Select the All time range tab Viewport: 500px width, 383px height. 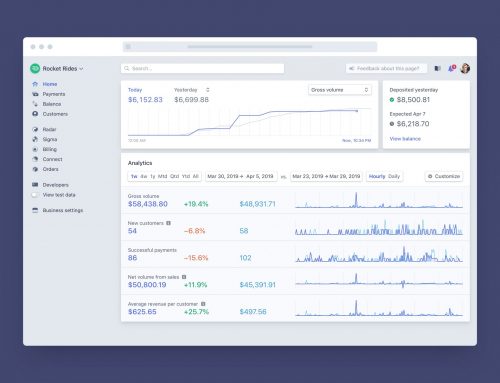(x=196, y=176)
